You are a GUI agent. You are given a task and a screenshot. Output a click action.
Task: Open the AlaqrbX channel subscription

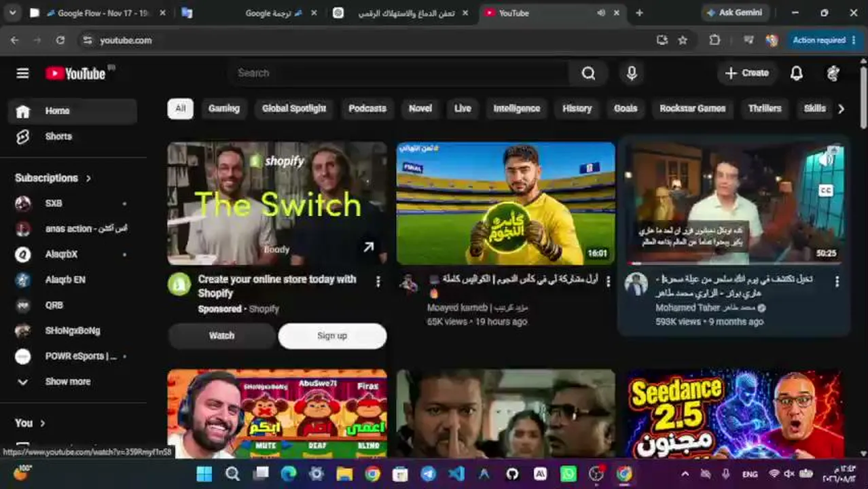73,254
